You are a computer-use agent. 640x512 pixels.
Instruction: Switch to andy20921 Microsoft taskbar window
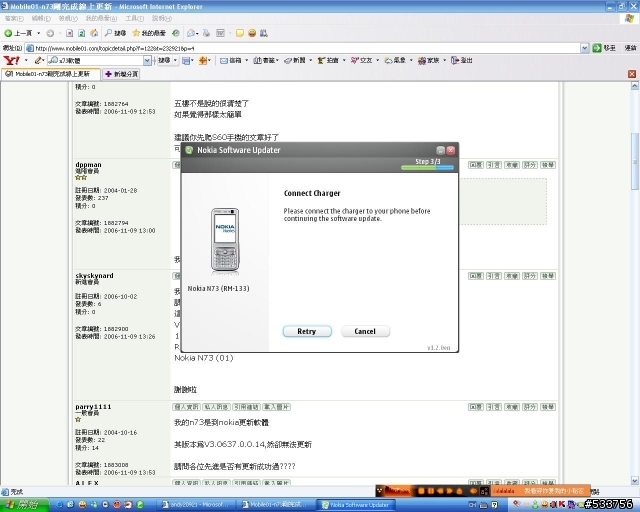click(x=196, y=505)
